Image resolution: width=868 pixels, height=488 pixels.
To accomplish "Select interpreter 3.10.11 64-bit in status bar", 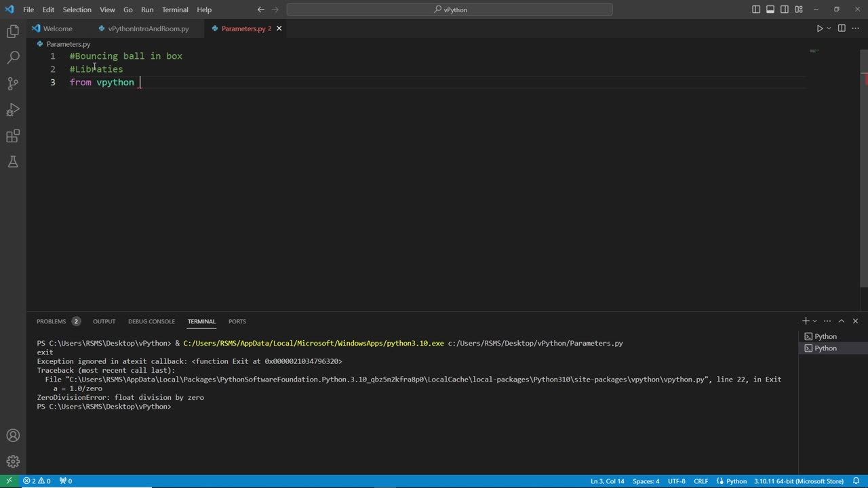I will [799, 481].
